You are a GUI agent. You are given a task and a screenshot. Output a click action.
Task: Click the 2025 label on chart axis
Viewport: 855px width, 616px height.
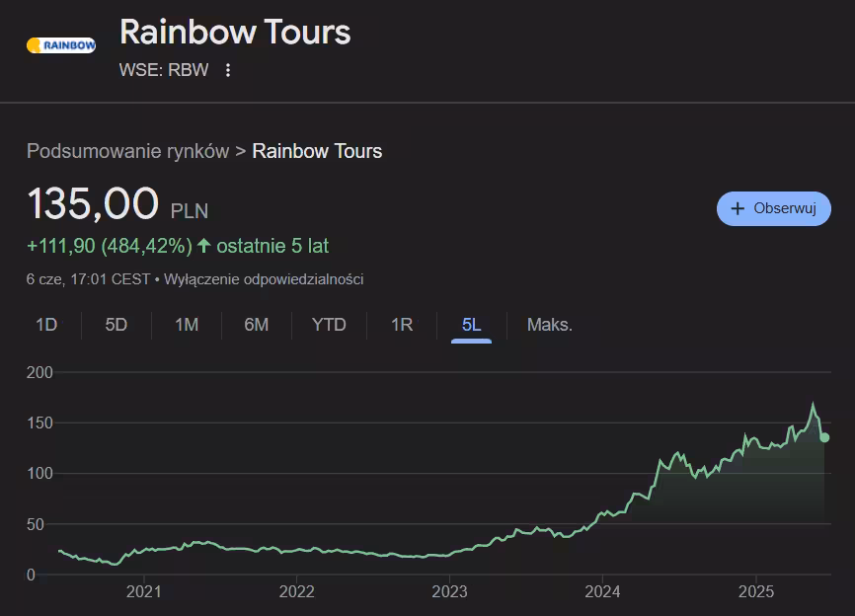(x=755, y=591)
